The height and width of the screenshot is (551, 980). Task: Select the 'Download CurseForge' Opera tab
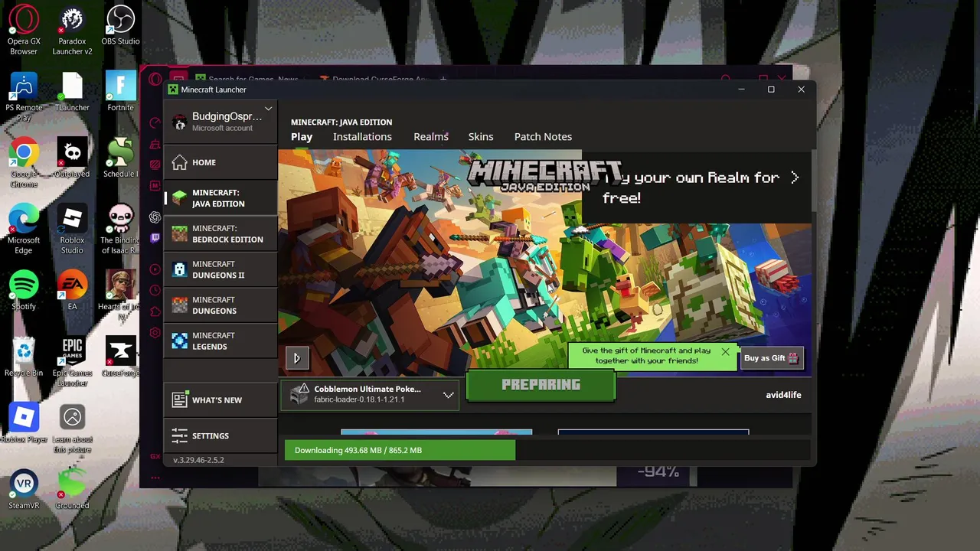pos(374,79)
